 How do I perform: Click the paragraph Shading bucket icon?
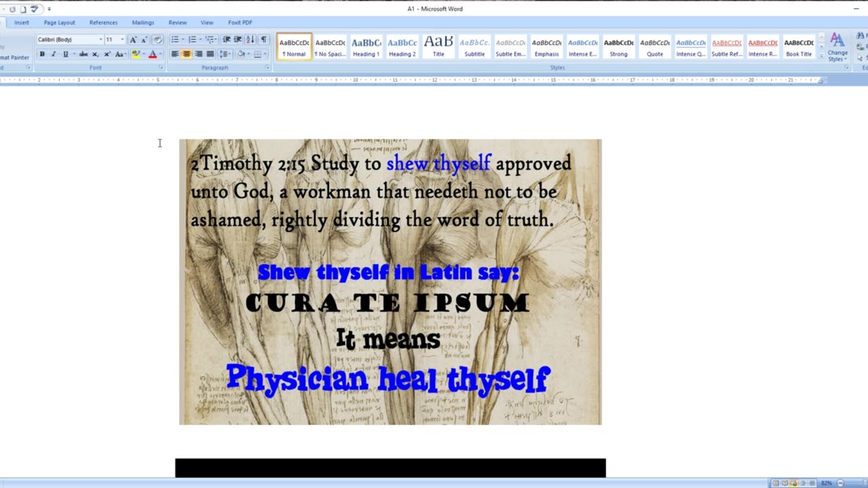click(241, 54)
